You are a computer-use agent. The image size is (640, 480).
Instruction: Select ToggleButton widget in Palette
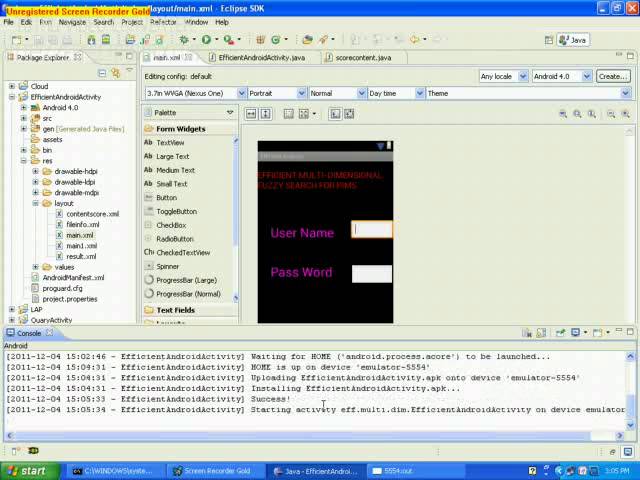176,211
